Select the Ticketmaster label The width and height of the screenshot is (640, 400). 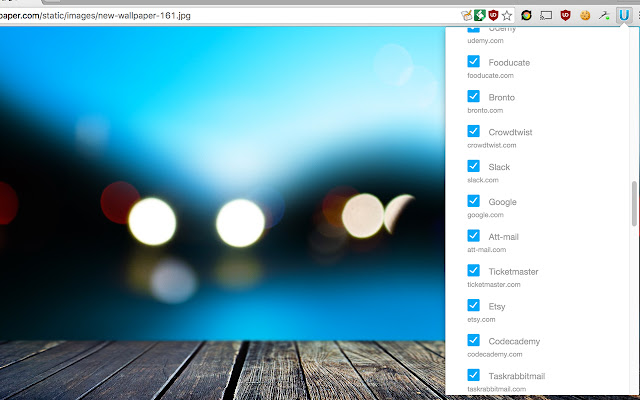pos(513,272)
